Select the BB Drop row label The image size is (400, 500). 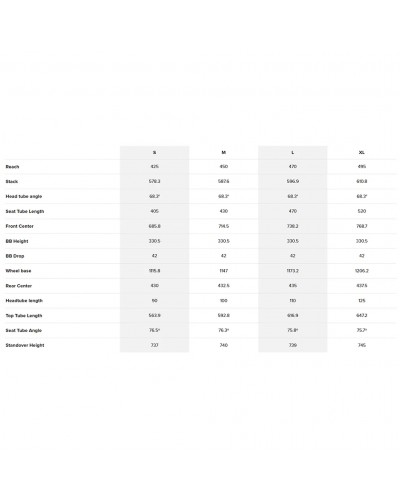[x=15, y=256]
